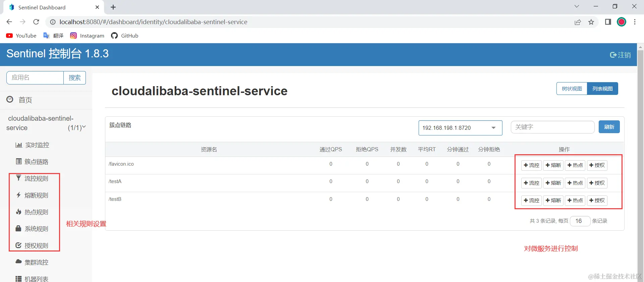644x282 pixels.
Task: Bookmark this page with the star
Action: [x=591, y=22]
